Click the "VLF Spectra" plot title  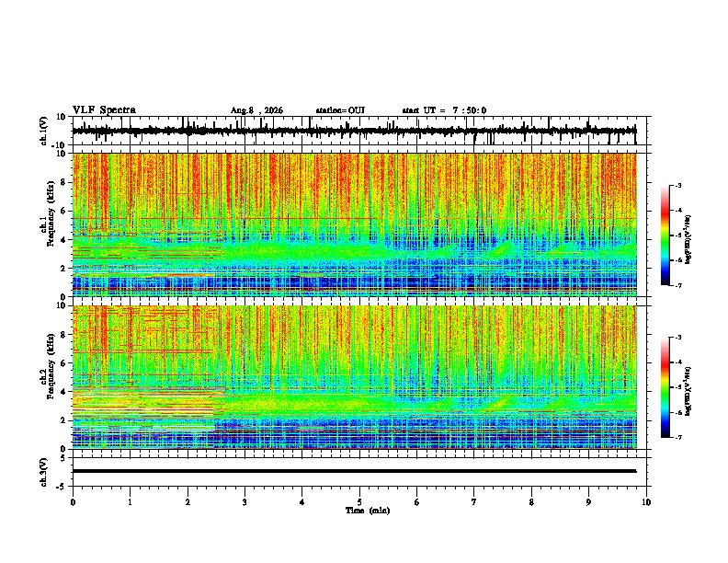point(104,110)
